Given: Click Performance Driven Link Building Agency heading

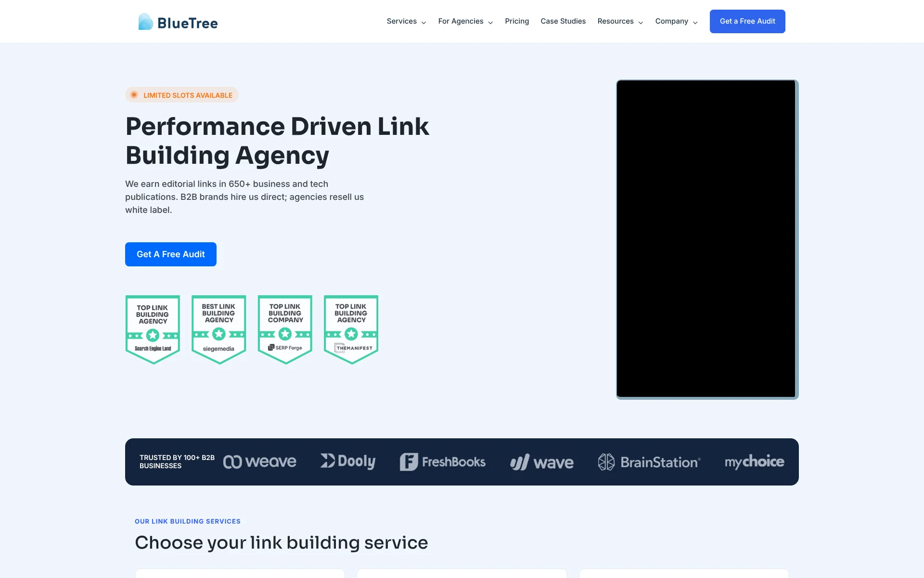Looking at the screenshot, I should coord(277,141).
